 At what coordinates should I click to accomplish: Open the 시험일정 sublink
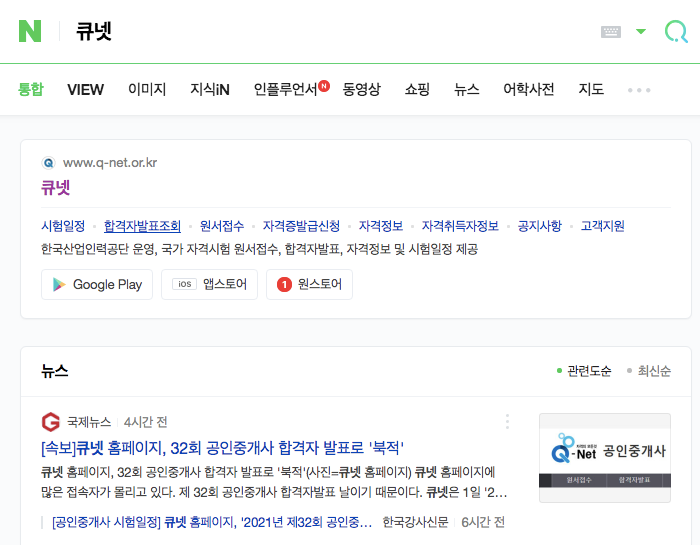pyautogui.click(x=63, y=226)
